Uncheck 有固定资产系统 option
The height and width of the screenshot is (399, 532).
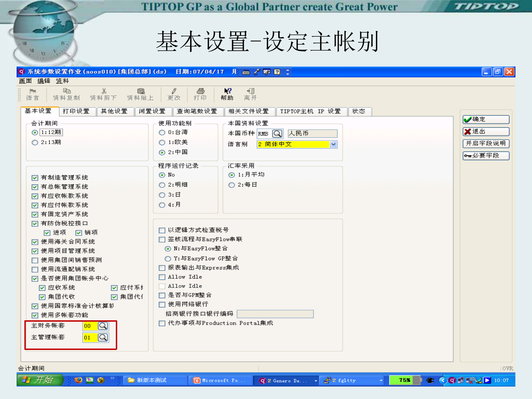click(35, 214)
